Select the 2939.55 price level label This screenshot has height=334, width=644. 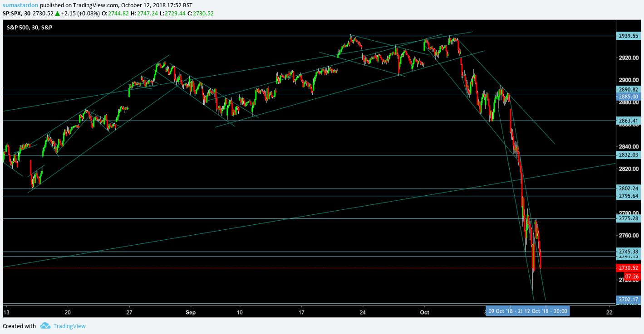[x=629, y=36]
